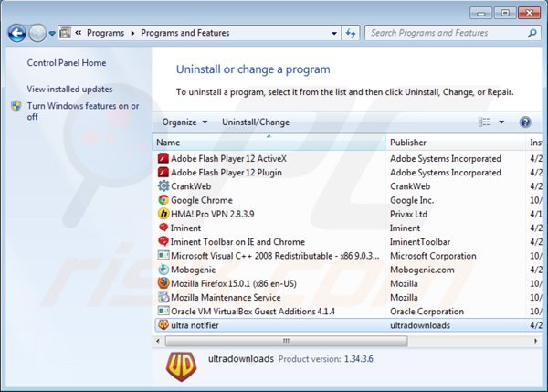Select Microsoft Visual C++ 2008 Redistributable entry
The height and width of the screenshot is (392, 548).
coord(275,256)
